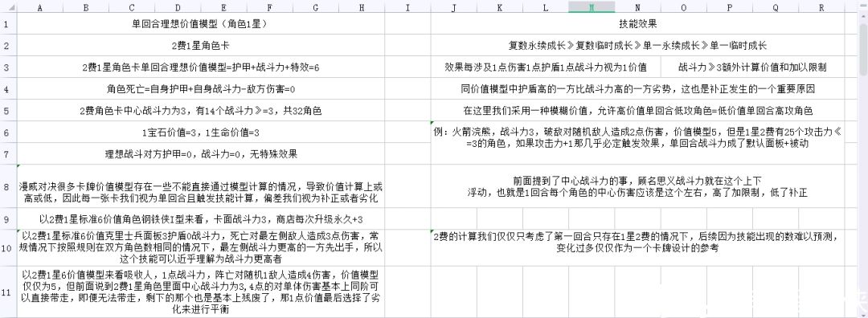Select the 例：火箭浣熊 example cell
The height and width of the screenshot is (318, 868).
point(637,143)
